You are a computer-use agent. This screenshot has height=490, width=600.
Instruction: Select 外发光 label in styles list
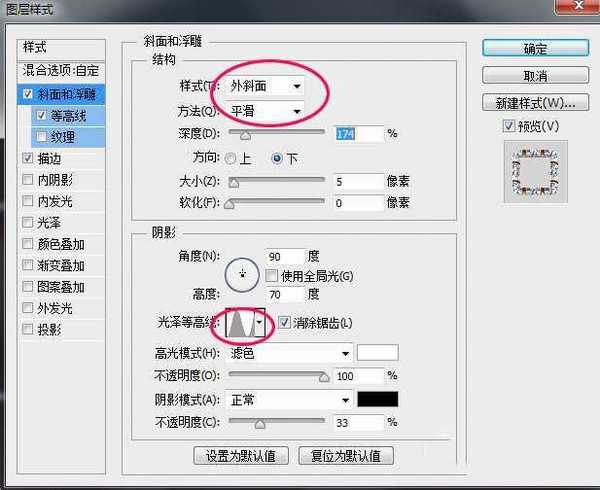55,308
